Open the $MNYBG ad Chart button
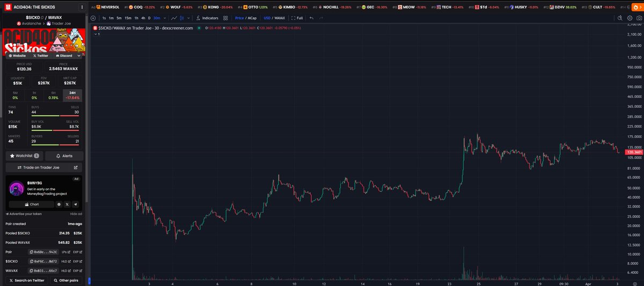Viewport: 644px width, 286px height. point(31,204)
